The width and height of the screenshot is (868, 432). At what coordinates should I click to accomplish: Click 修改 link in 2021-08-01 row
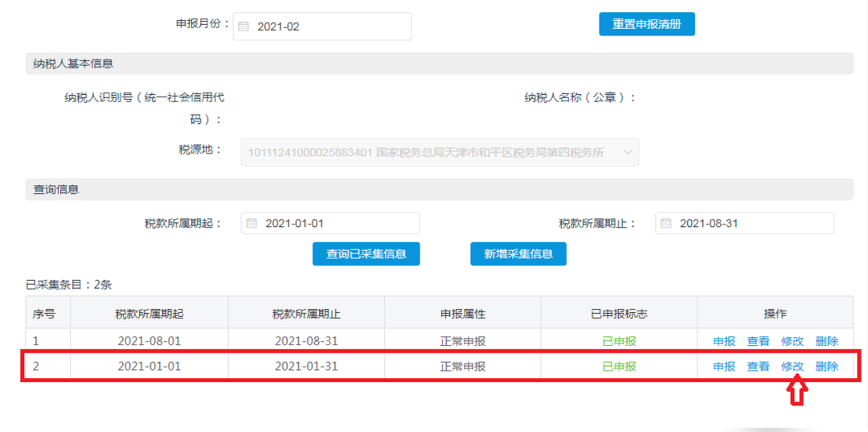click(792, 341)
